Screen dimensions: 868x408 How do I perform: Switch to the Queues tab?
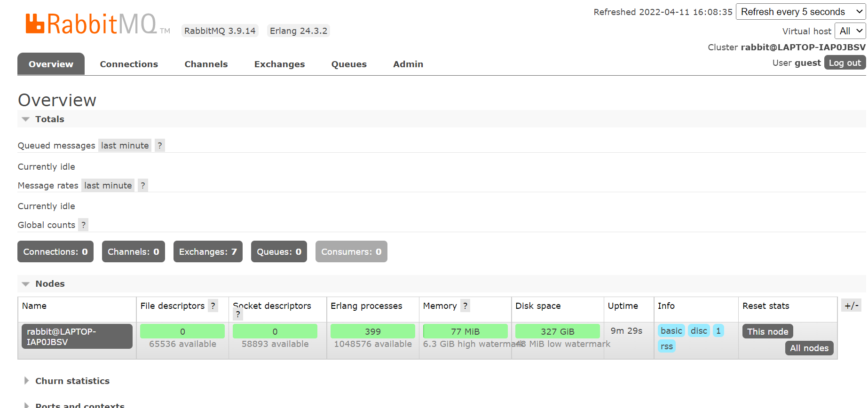349,64
